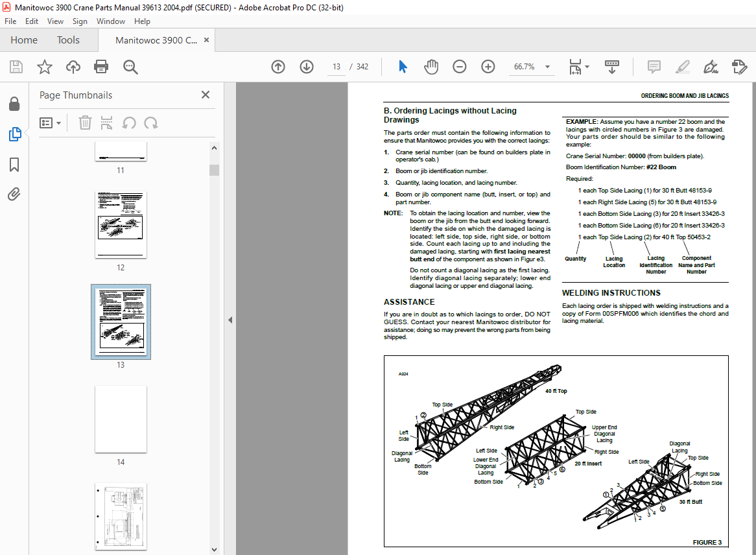Toggle the Page Thumbnails sidebar icon
756x555 pixels.
tap(15, 134)
